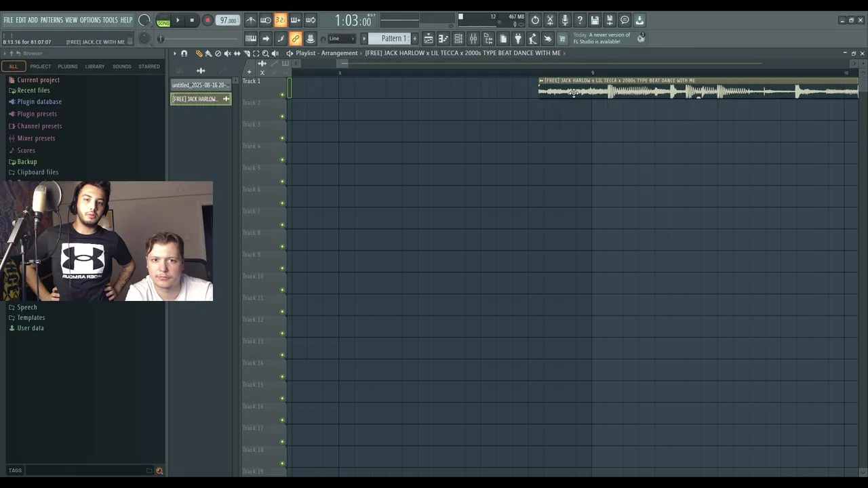
Task: Start playback with the play button
Action: coord(178,20)
